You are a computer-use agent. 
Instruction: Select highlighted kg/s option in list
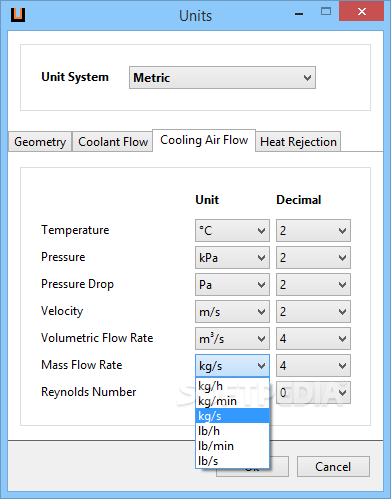point(232,416)
